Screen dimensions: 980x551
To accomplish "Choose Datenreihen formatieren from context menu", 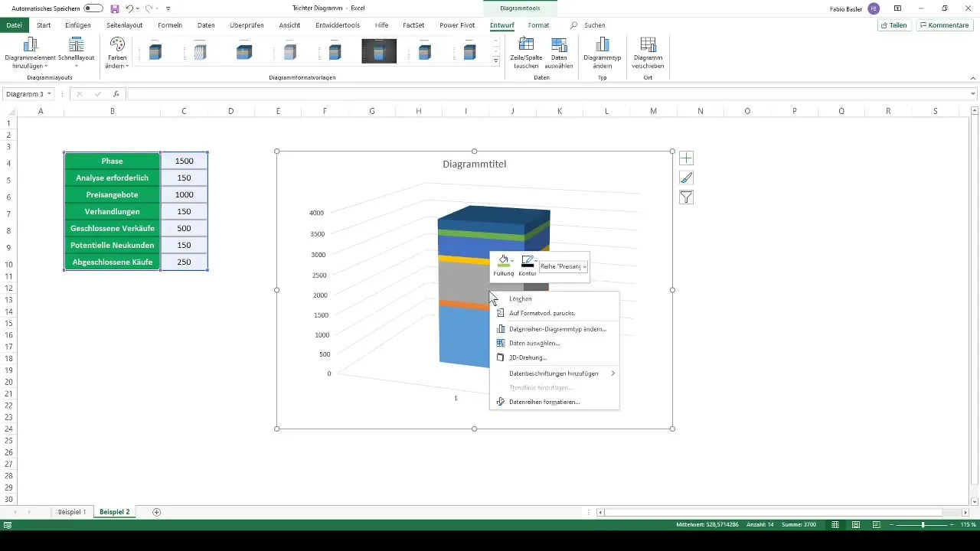I will (x=544, y=402).
